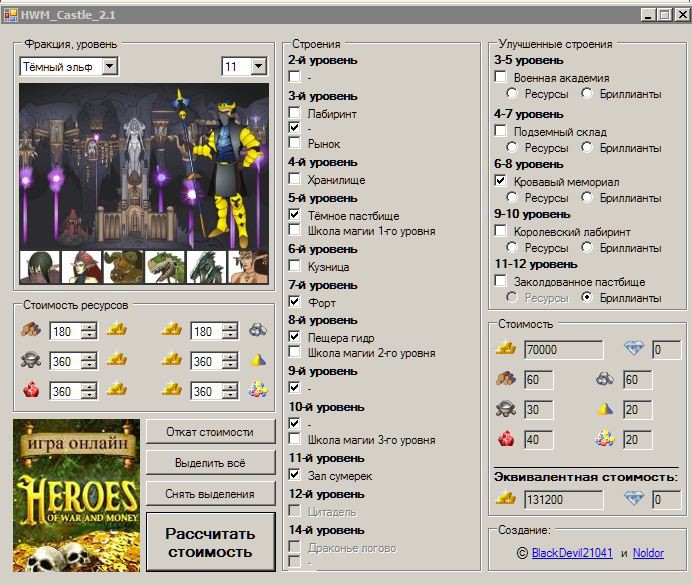Click the green lizard creature portrait thumbnail
This screenshot has height=585, width=692.
click(x=165, y=267)
